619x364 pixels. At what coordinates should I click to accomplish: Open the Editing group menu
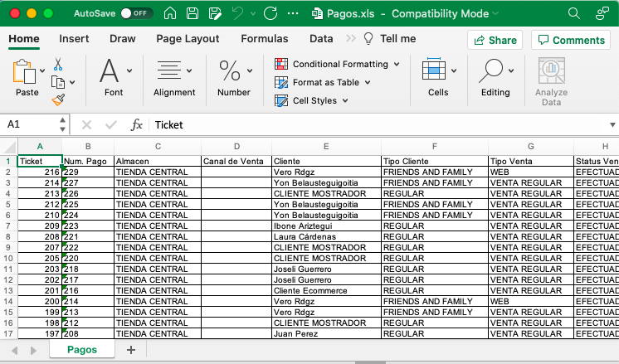tap(496, 77)
